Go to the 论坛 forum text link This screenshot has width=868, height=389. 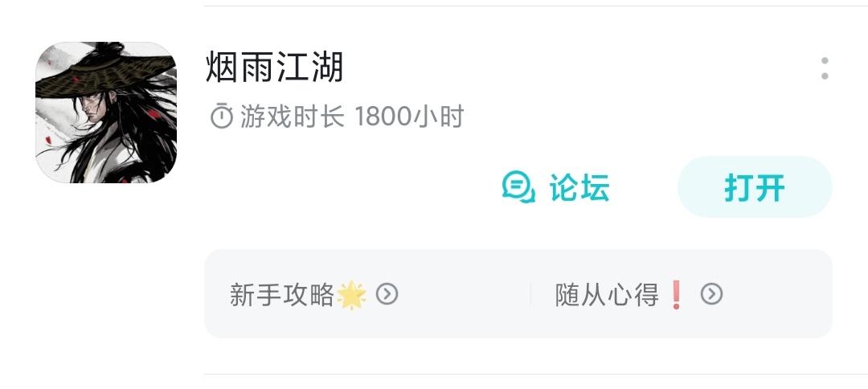579,187
